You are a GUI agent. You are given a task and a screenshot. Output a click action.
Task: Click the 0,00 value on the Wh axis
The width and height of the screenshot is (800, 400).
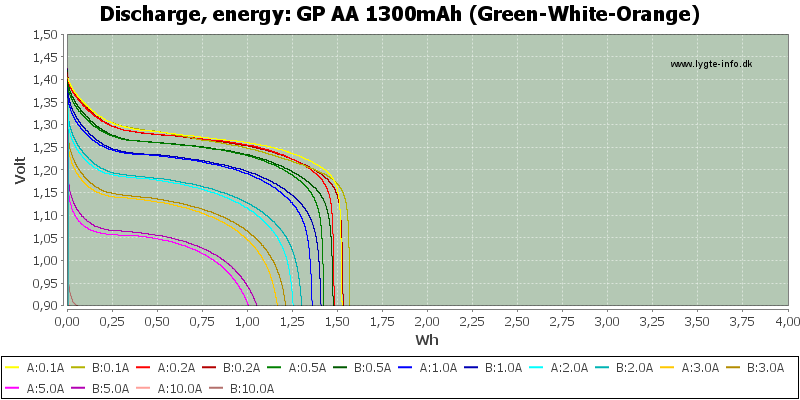point(67,320)
